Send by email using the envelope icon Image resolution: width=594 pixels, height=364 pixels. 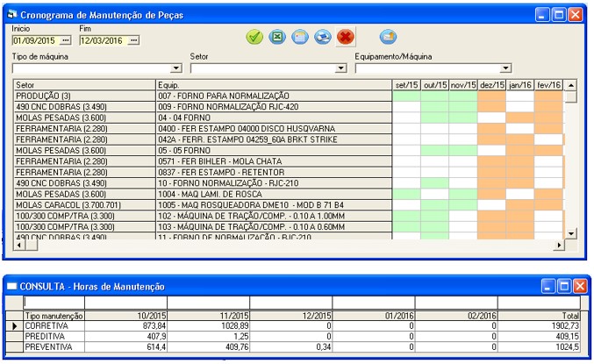[388, 37]
